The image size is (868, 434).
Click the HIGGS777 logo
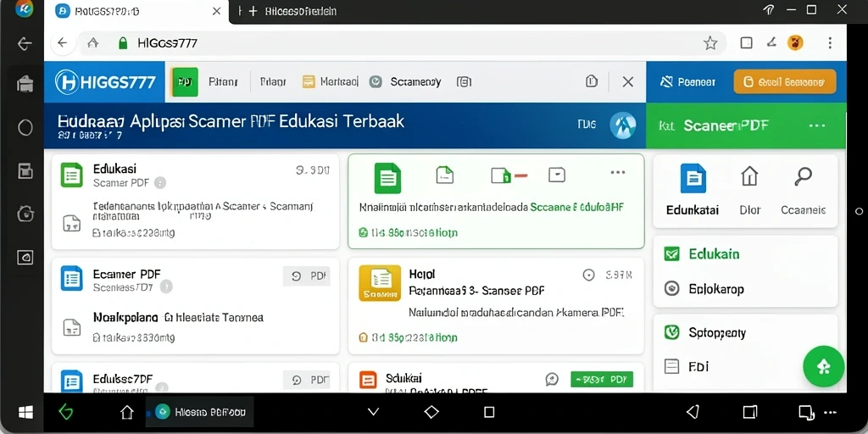(x=105, y=82)
